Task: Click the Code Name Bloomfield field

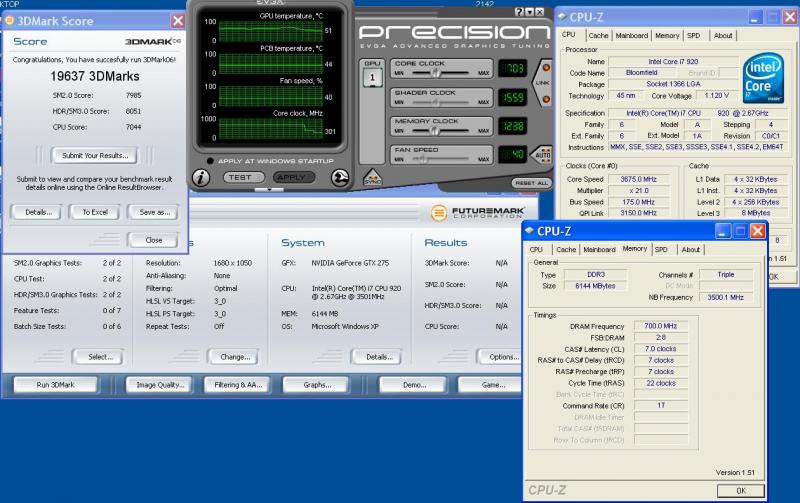Action: pyautogui.click(x=642, y=72)
